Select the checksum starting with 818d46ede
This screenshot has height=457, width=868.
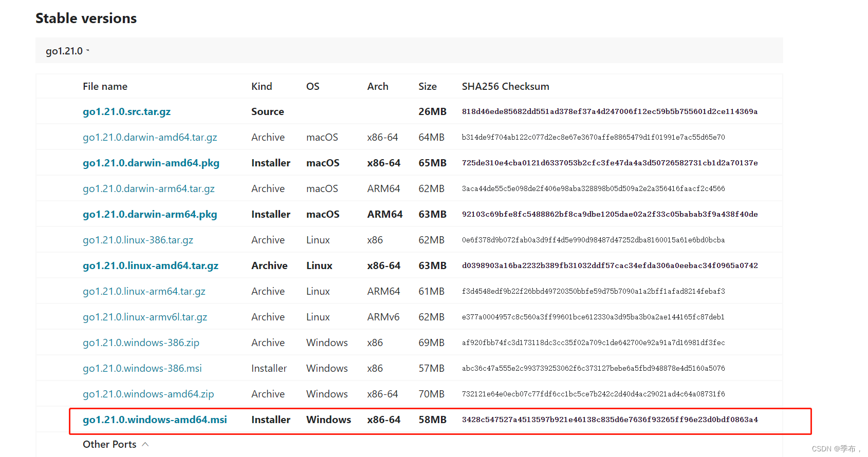point(610,111)
